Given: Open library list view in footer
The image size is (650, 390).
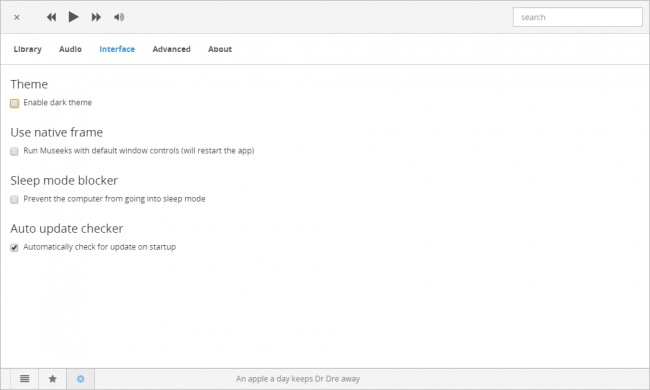Looking at the screenshot, I should pyautogui.click(x=25, y=378).
